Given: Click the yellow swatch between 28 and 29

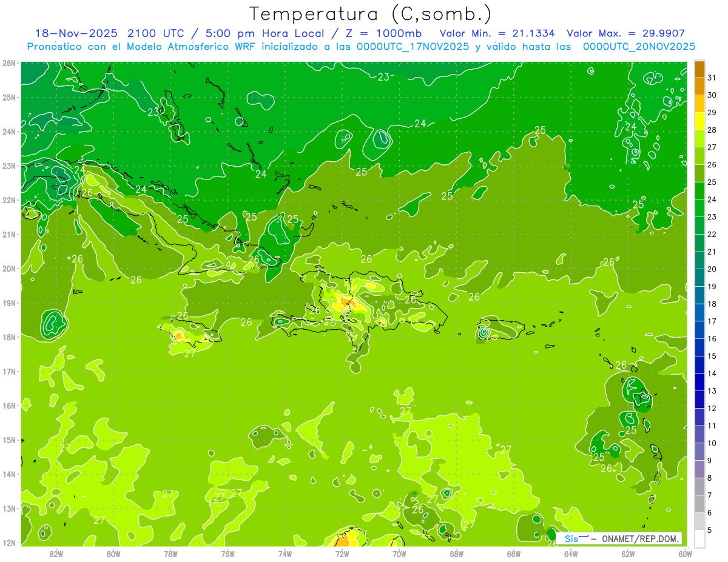Looking at the screenshot, I should point(699,121).
